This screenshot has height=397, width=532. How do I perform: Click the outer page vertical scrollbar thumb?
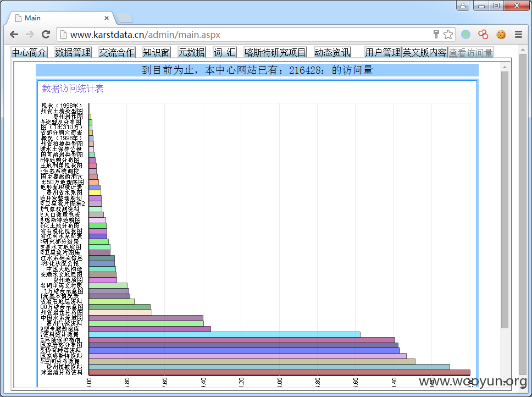[x=523, y=214]
